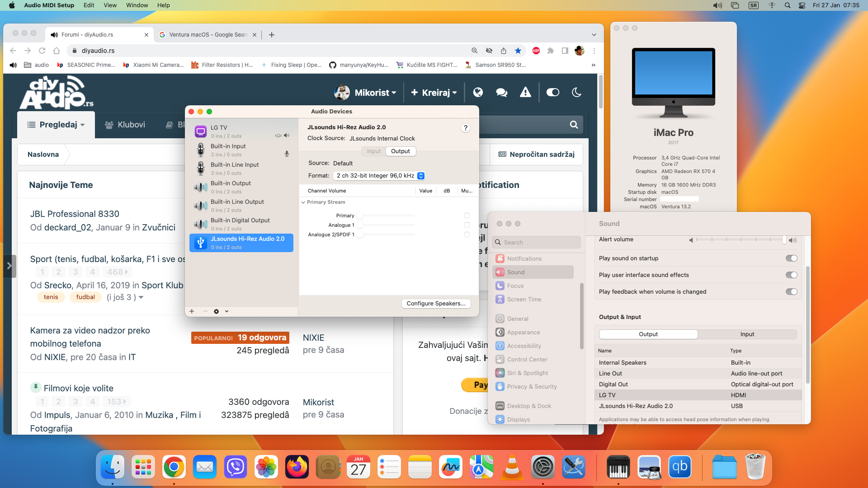Select Built-in Digital Output speaker icon
The height and width of the screenshot is (488, 868).
click(x=201, y=224)
